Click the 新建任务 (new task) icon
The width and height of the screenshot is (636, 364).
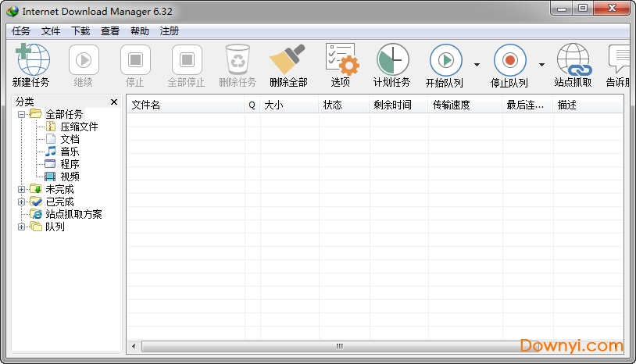coord(30,60)
